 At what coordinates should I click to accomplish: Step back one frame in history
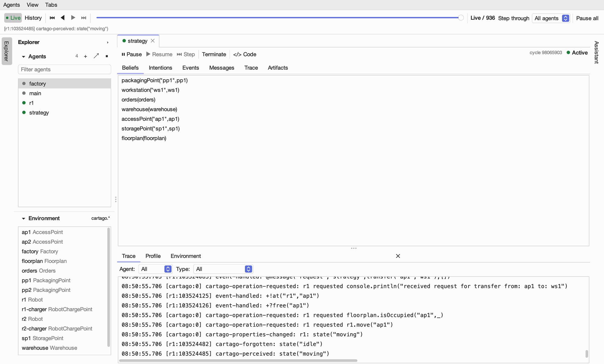click(x=63, y=18)
